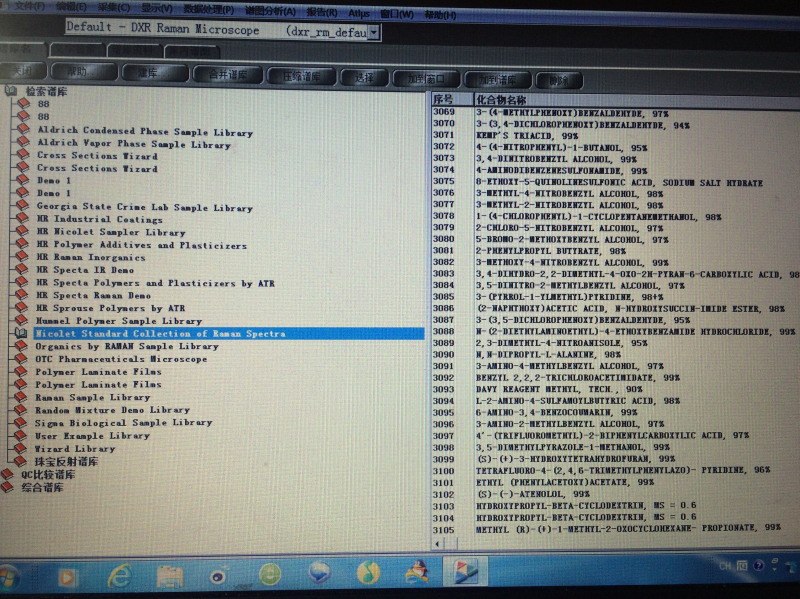Click book icon of HR Polymer Additives and Plasticizers
Image resolution: width=800 pixels, height=599 pixels.
[x=22, y=243]
